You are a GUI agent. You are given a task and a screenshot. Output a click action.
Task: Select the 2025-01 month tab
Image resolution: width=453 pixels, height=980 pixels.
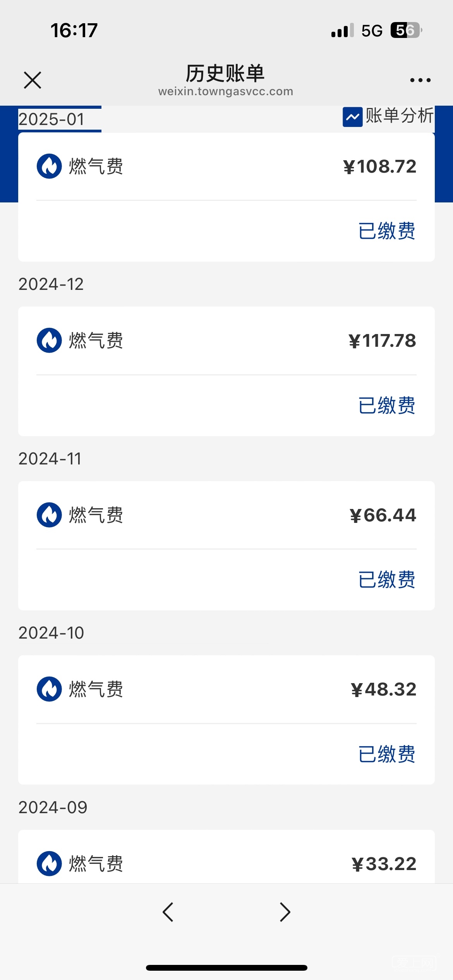click(51, 119)
